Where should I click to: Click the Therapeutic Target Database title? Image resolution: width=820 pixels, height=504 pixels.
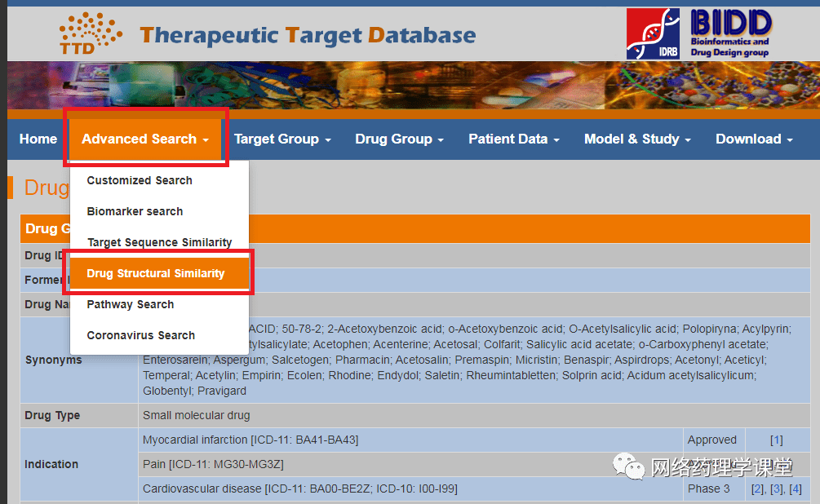point(308,36)
